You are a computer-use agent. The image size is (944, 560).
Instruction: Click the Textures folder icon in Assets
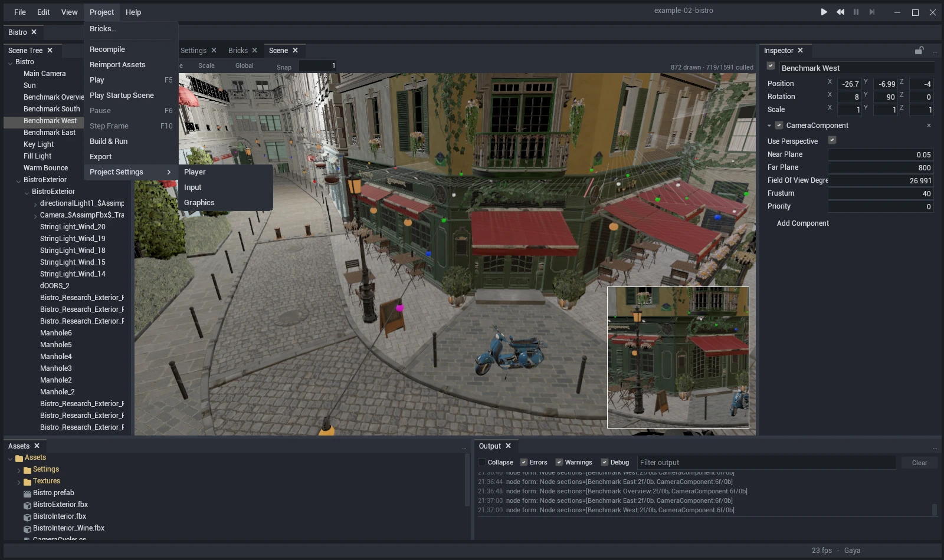(x=27, y=482)
